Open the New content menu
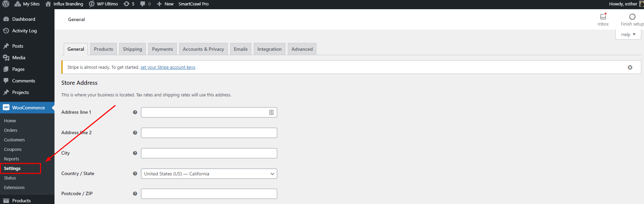 pyautogui.click(x=165, y=4)
